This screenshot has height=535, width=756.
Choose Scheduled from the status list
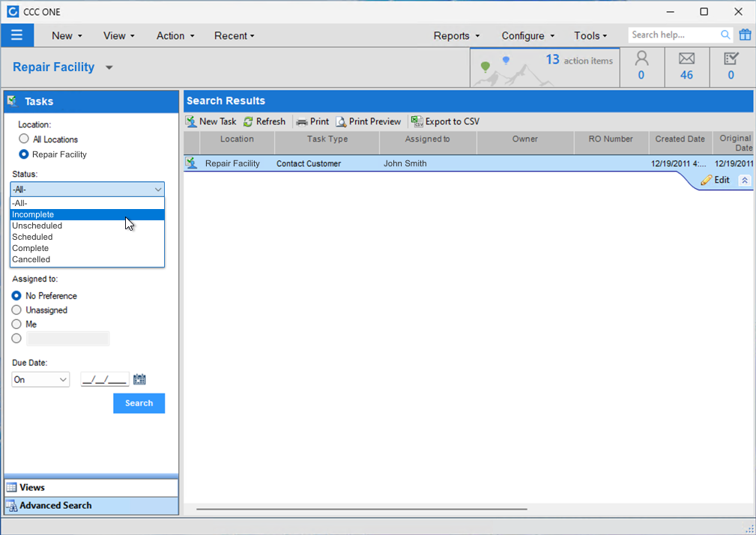87,237
